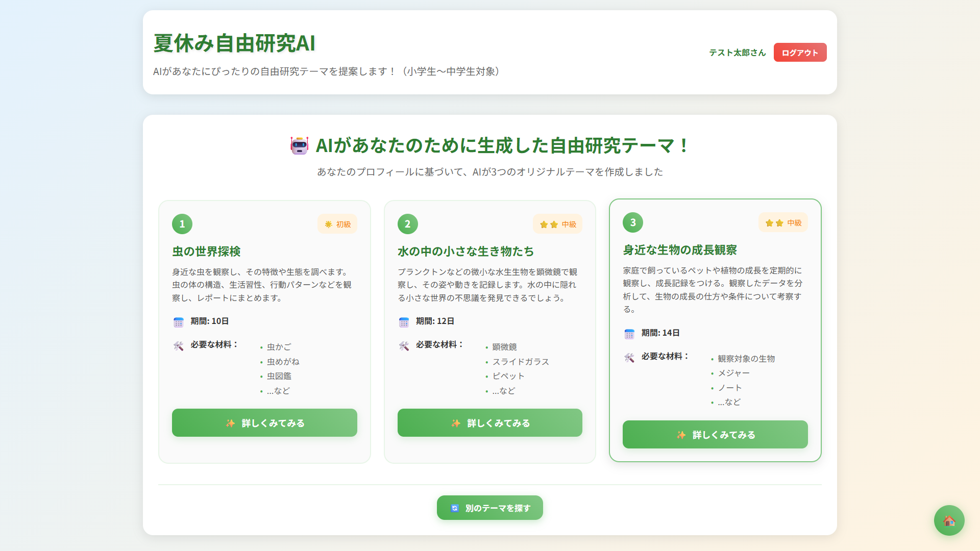This screenshot has height=551, width=980.
Task: Click the home icon floating button
Action: click(x=949, y=520)
